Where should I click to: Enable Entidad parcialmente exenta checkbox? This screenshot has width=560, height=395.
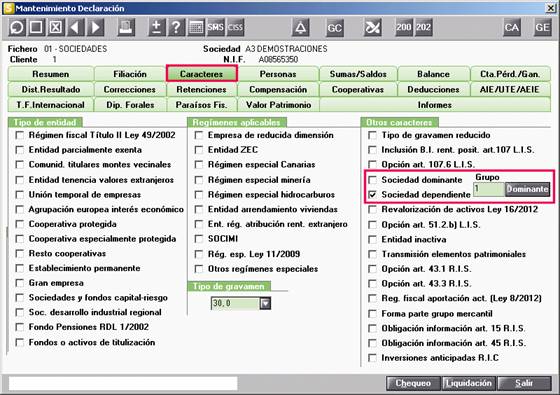pos(20,150)
